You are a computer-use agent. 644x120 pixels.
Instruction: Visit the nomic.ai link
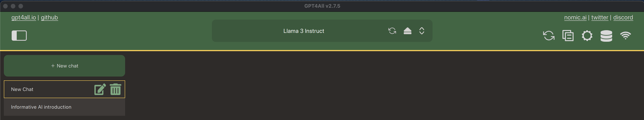[x=575, y=17]
